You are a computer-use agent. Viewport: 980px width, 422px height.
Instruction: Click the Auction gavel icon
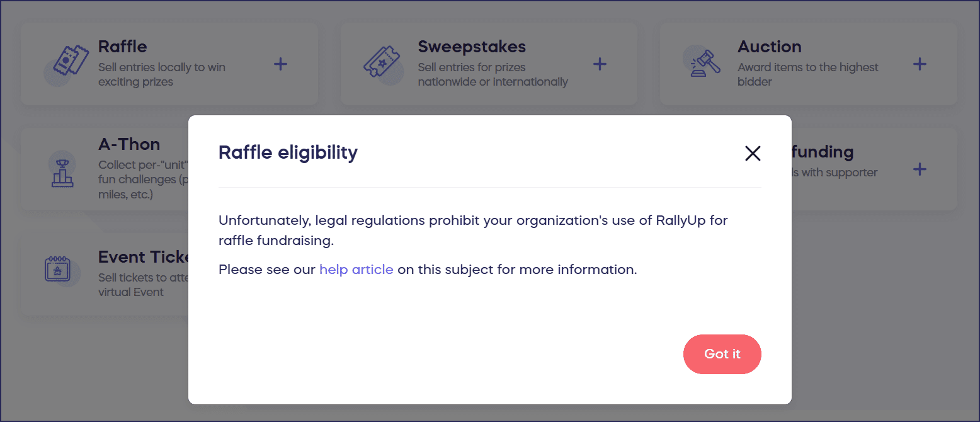point(698,62)
